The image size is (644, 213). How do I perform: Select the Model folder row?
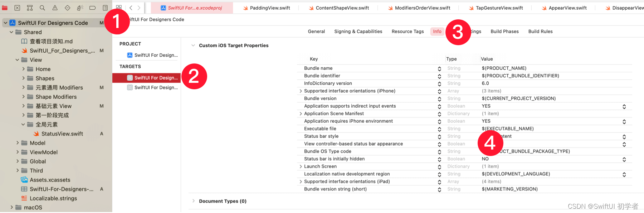coord(56,143)
